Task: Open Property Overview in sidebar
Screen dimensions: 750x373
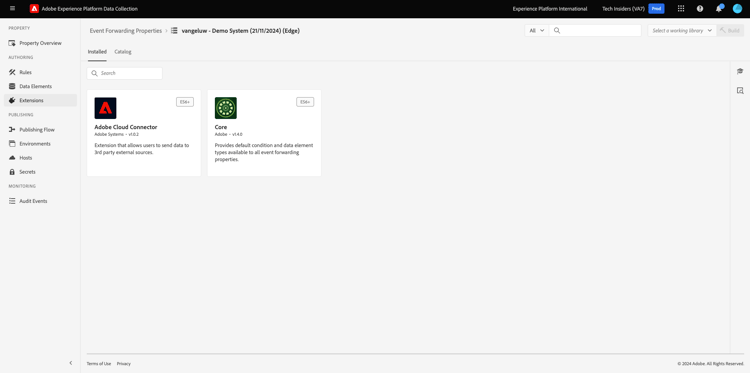Action: click(40, 43)
